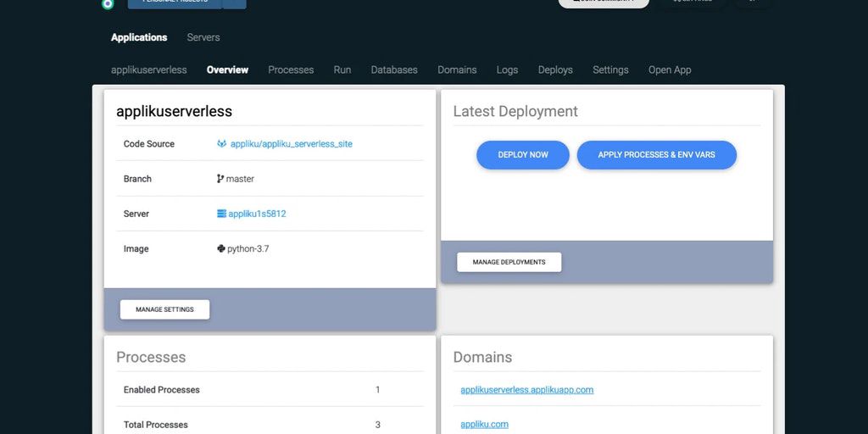Click Open App in the navigation bar

point(670,70)
